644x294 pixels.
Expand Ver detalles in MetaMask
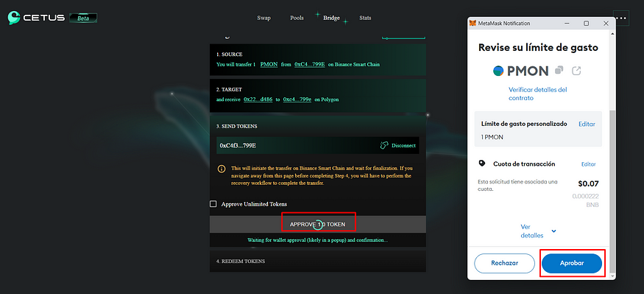538,231
